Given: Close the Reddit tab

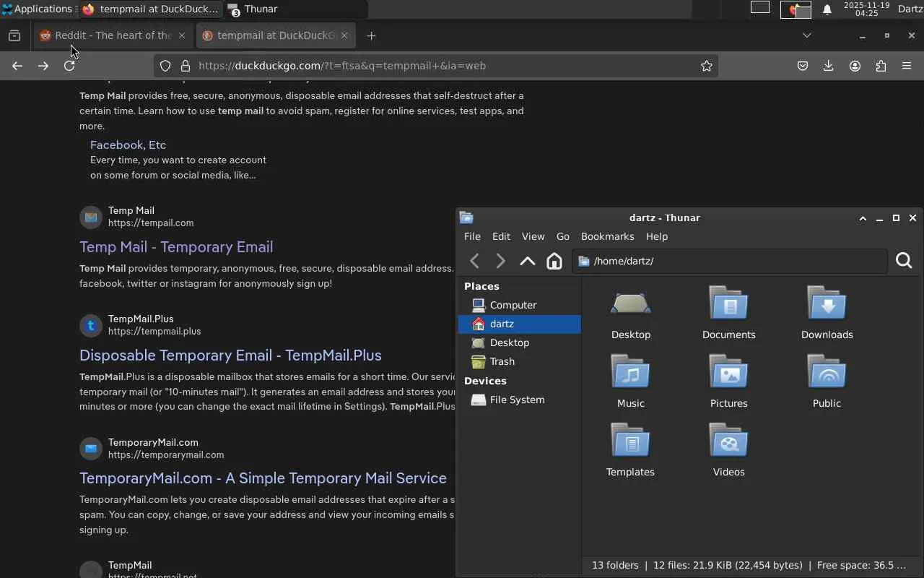Looking at the screenshot, I should click(x=182, y=35).
